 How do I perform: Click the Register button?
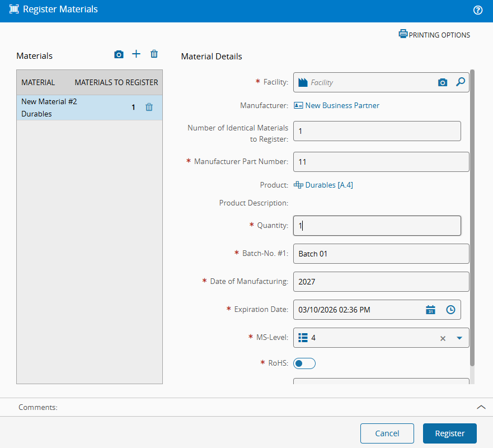tap(449, 433)
